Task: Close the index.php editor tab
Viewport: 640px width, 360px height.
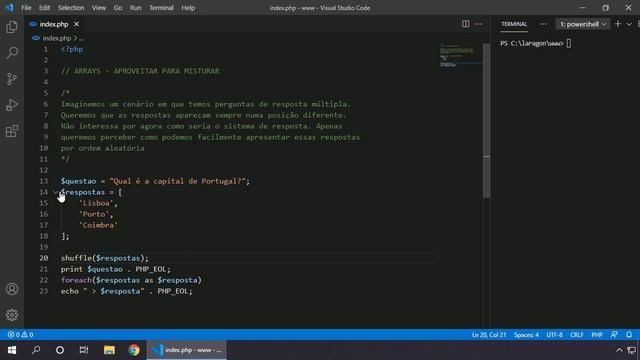Action: (x=76, y=24)
